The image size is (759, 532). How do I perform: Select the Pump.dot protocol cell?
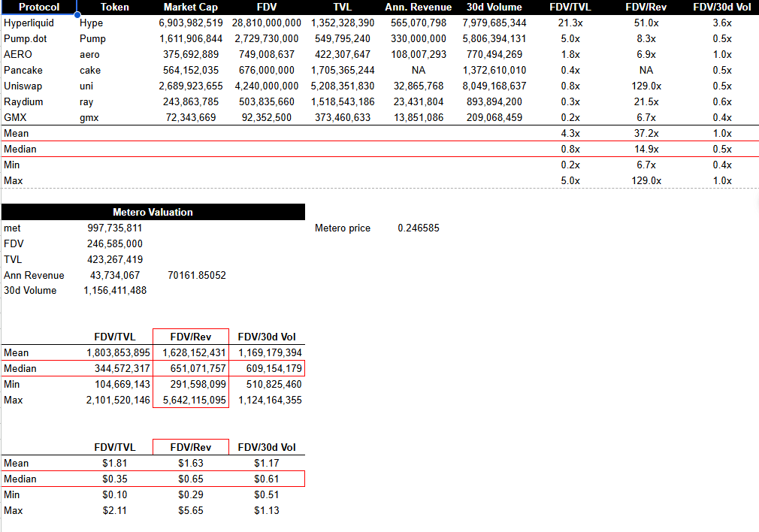[25, 39]
